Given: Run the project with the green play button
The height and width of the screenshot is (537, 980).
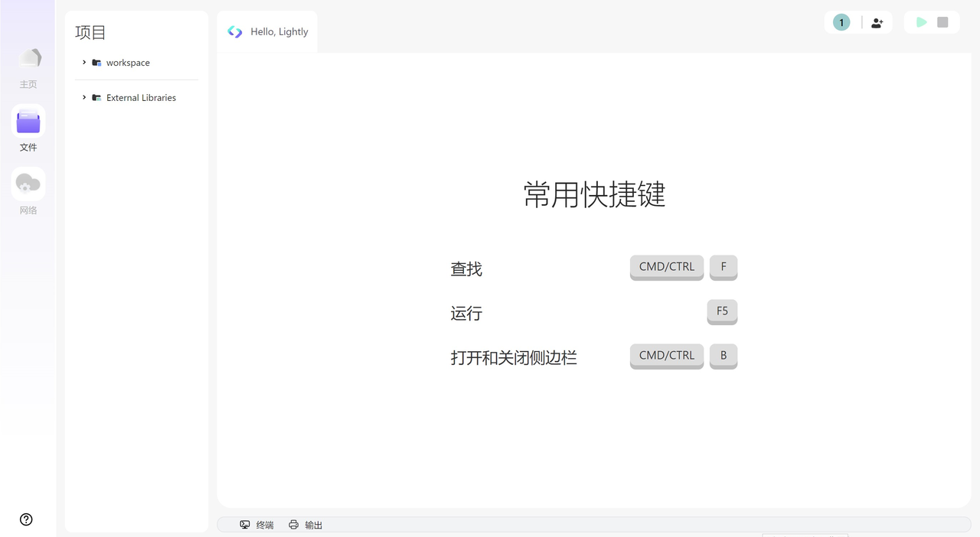Looking at the screenshot, I should point(921,22).
